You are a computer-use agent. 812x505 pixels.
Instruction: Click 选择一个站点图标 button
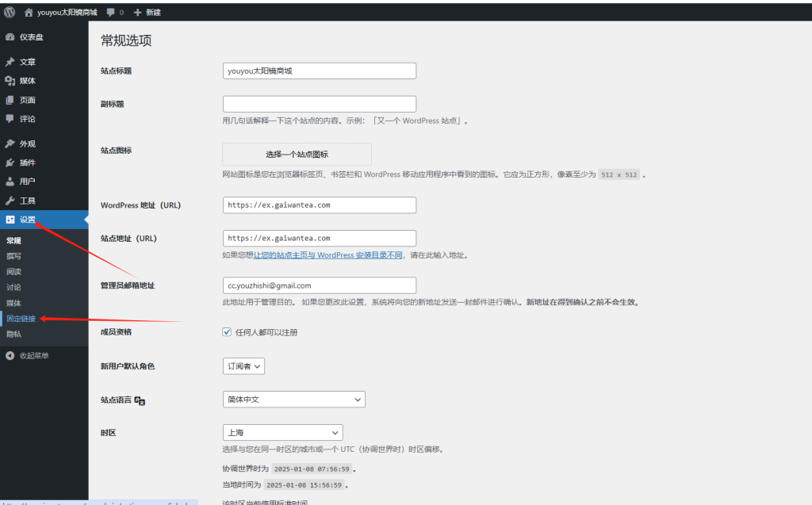click(x=298, y=155)
